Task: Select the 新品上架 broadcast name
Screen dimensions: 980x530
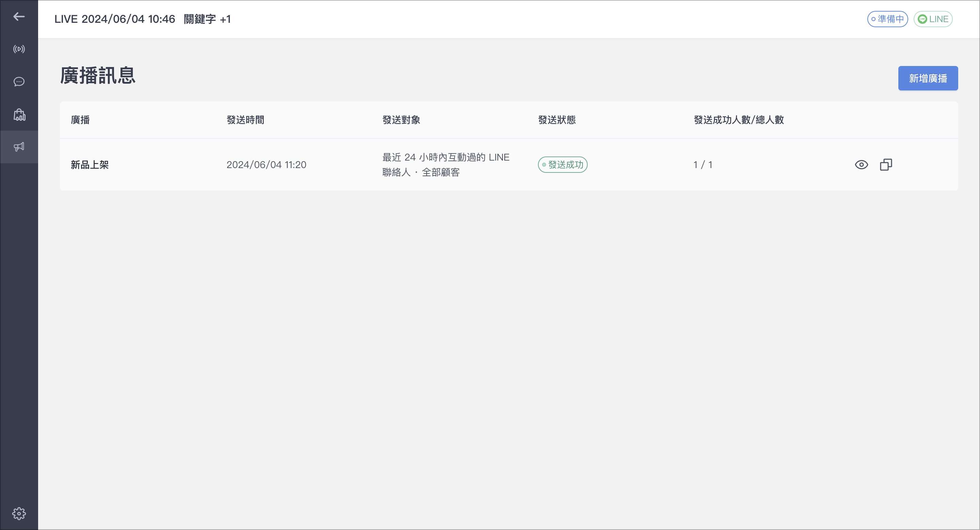Action: [x=90, y=165]
